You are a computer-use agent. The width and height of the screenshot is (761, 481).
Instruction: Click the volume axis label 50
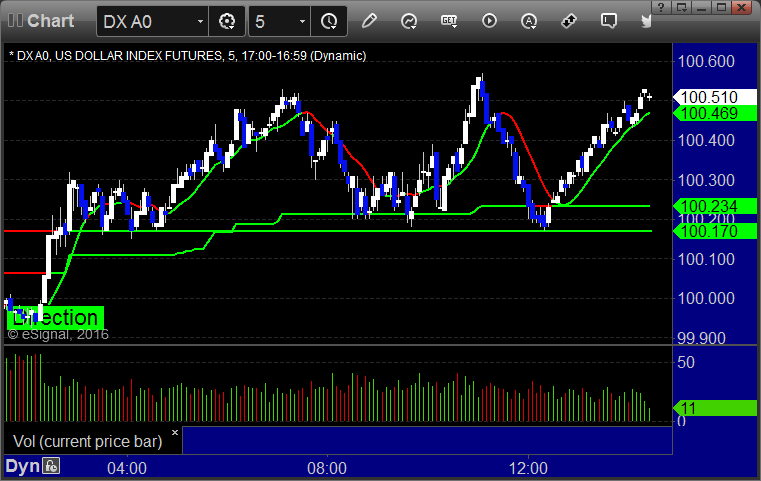coord(686,363)
